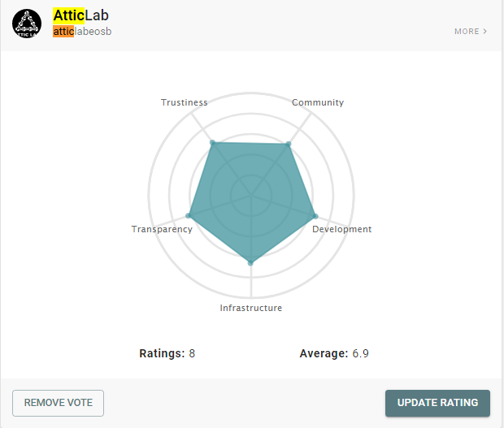Viewport: 504px width, 428px height.
Task: Click the AtticLab triangle logo avatar
Action: 27,24
